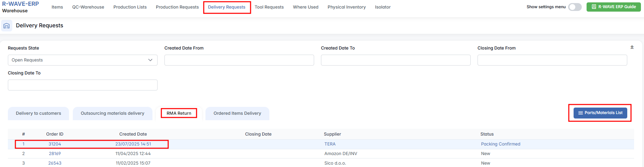Click the Created Date From field
This screenshot has height=167, width=644.
239,60
